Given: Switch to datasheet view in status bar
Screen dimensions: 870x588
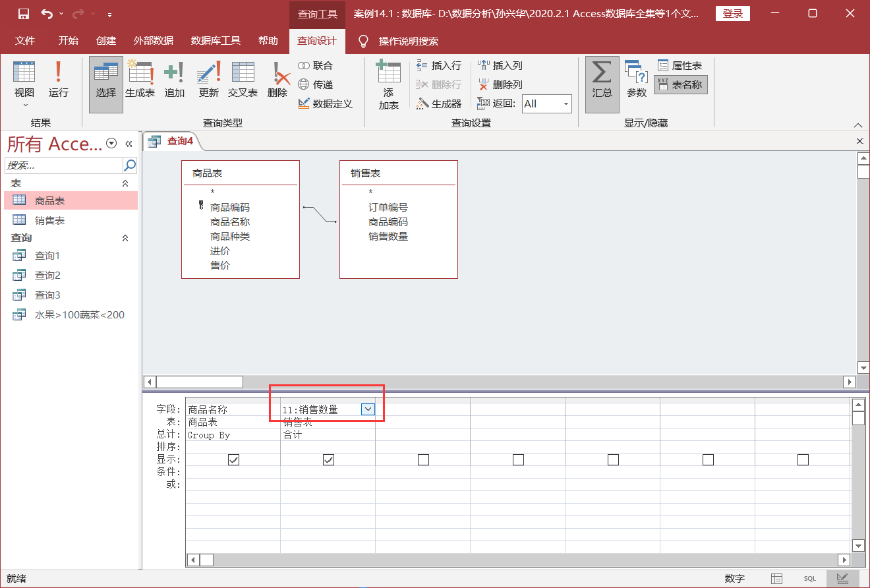Looking at the screenshot, I should pos(777,578).
